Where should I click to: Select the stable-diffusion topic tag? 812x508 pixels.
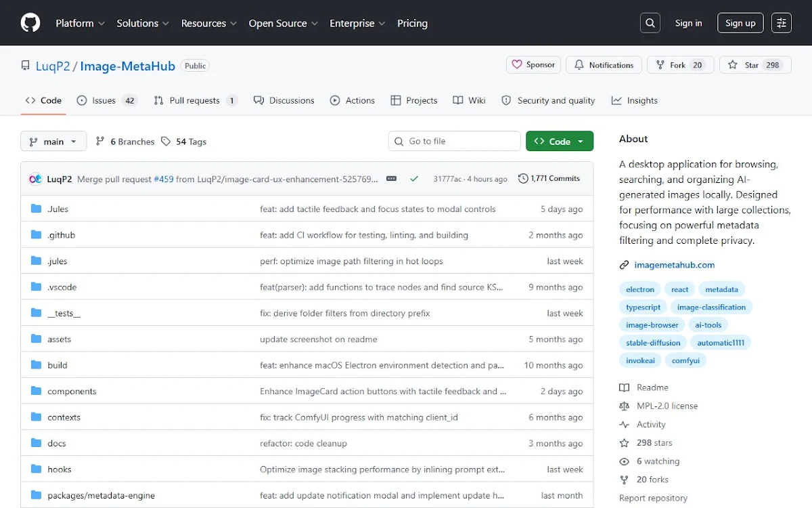653,343
